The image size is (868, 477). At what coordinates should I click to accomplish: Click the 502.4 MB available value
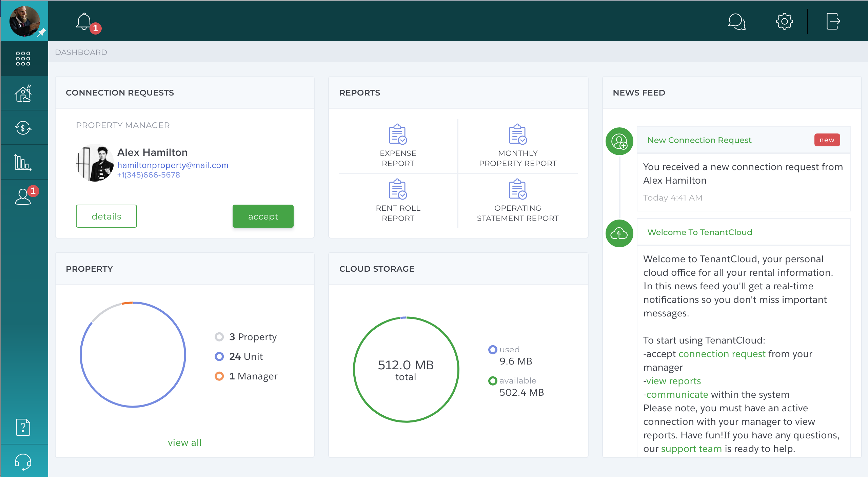pyautogui.click(x=521, y=392)
